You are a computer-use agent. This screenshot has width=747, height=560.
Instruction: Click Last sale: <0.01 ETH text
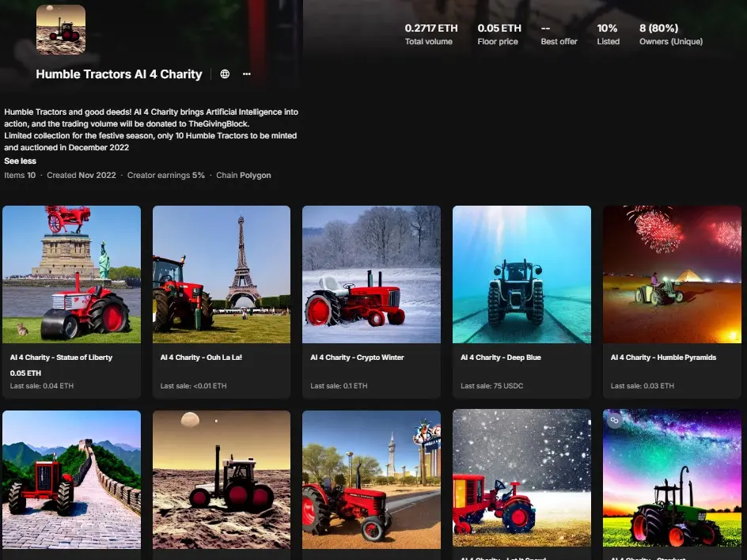[193, 386]
